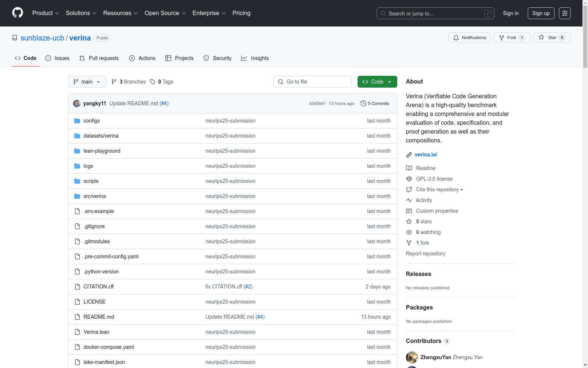The height and width of the screenshot is (368, 588).
Task: Click the file icon for .gitignore
Action: (x=77, y=226)
